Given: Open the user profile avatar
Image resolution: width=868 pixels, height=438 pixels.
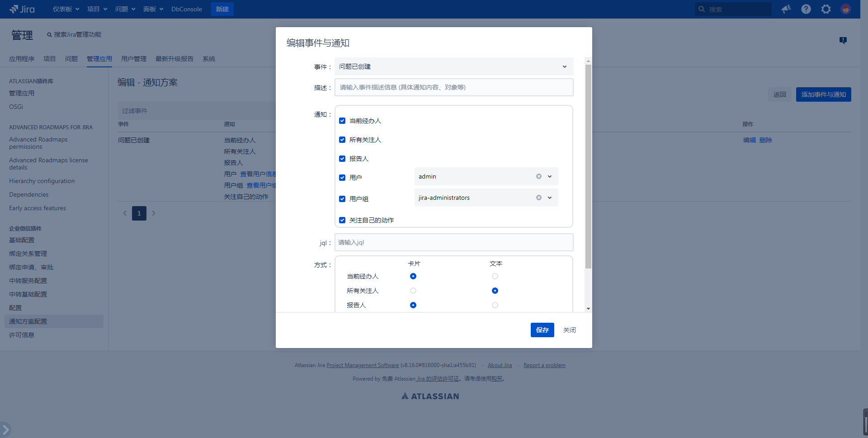Looking at the screenshot, I should click(846, 9).
